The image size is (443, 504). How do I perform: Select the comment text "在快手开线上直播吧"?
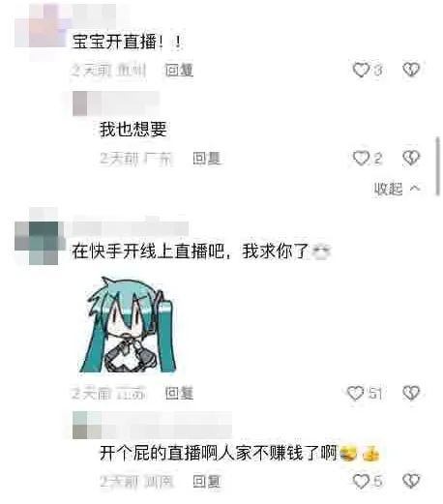pos(148,252)
